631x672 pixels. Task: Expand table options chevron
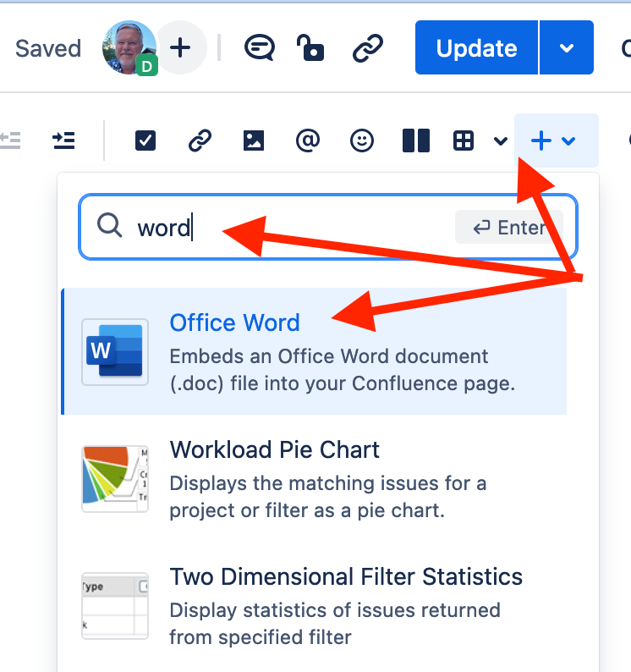(501, 141)
